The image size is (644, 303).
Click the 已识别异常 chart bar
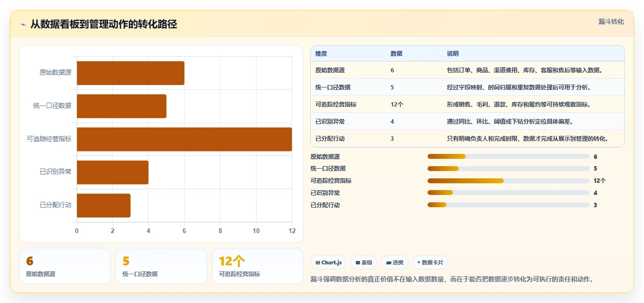112,173
